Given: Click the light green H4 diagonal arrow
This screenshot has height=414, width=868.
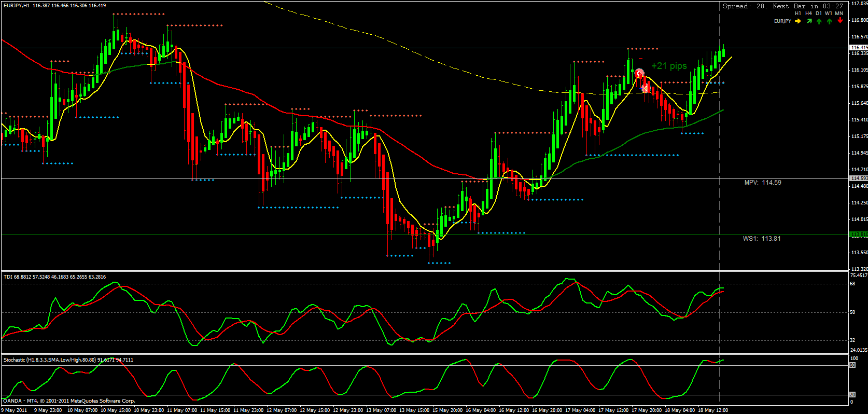Looking at the screenshot, I should pyautogui.click(x=809, y=21).
